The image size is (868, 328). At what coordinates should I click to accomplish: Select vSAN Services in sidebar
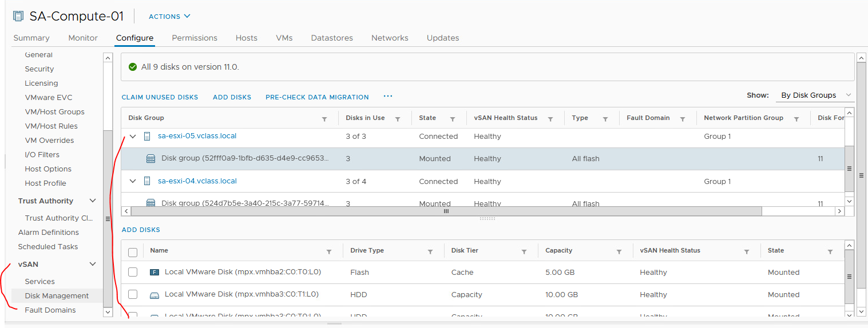(40, 282)
